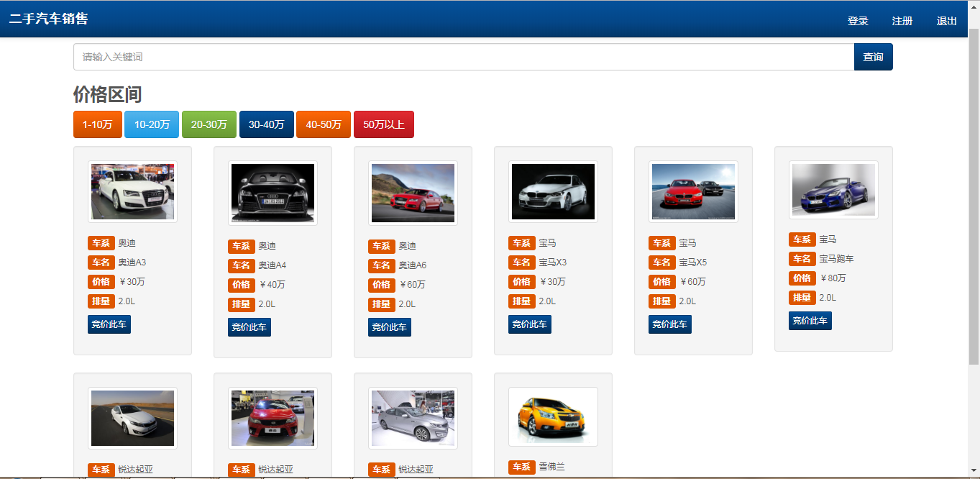The image size is (980, 479).
Task: Click the 宝马X3 car name text
Action: click(x=553, y=263)
